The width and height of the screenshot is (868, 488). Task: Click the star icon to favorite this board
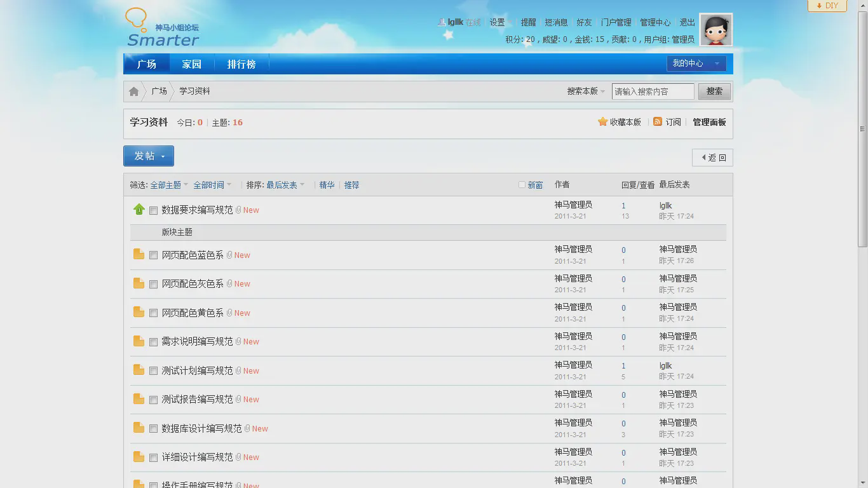(602, 122)
